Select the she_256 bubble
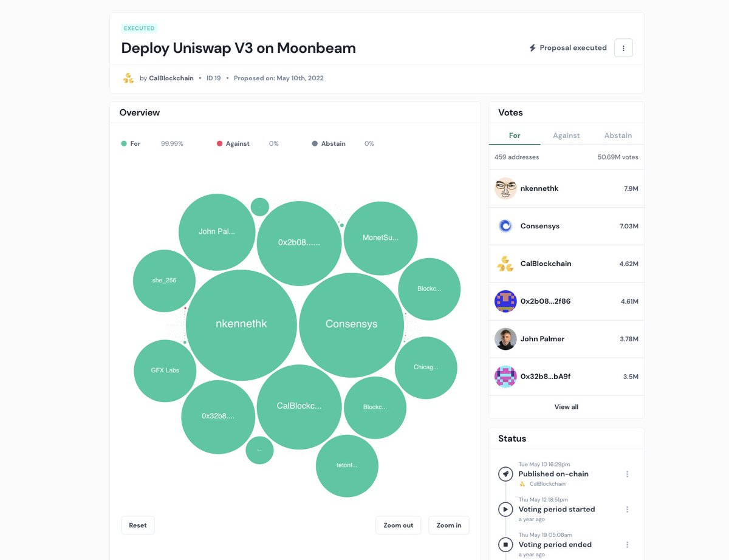Image resolution: width=729 pixels, height=560 pixels. click(164, 281)
